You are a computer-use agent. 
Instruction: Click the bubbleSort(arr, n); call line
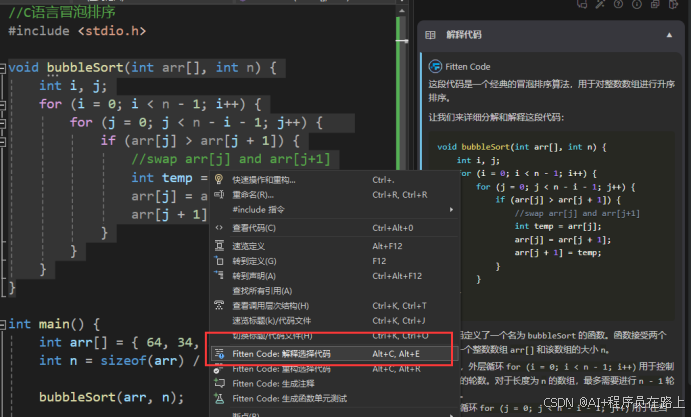click(x=111, y=397)
